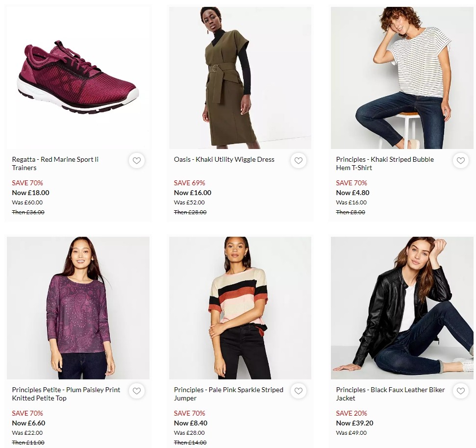Favourite the Khaki Striped Bubble Hem T-Shirt
The width and height of the screenshot is (476, 448).
(x=460, y=160)
